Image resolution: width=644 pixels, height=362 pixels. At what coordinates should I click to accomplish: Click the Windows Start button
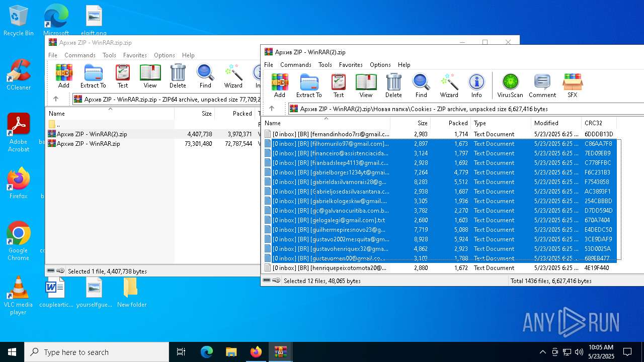12,352
